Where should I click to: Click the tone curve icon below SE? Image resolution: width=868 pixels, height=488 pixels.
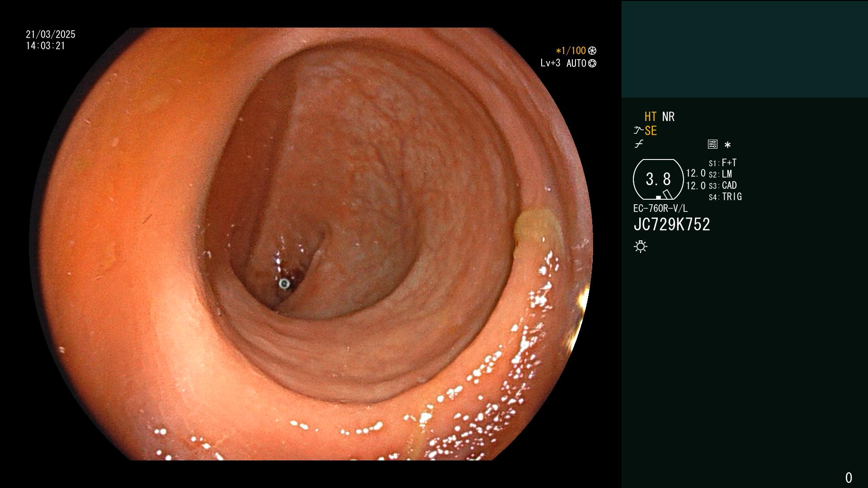click(639, 144)
